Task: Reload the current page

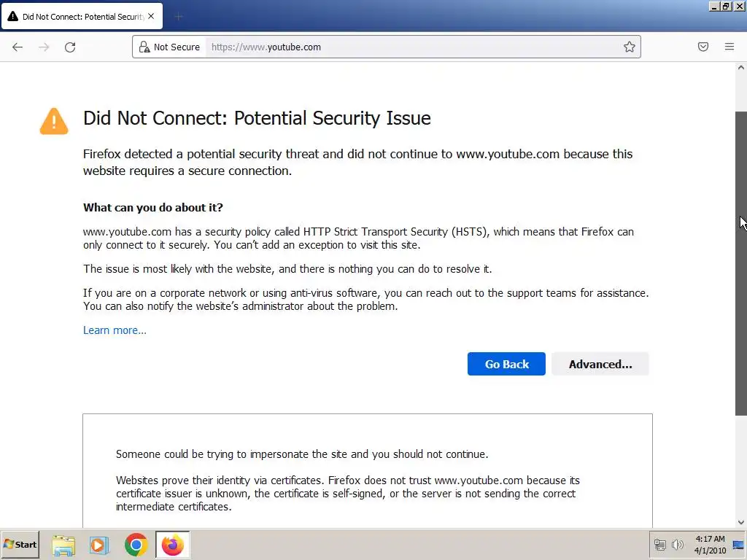Action: click(x=70, y=47)
